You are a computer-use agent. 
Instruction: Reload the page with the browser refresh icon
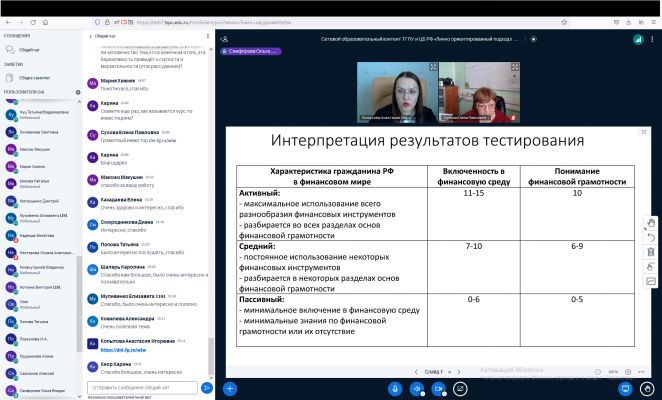tap(33, 22)
